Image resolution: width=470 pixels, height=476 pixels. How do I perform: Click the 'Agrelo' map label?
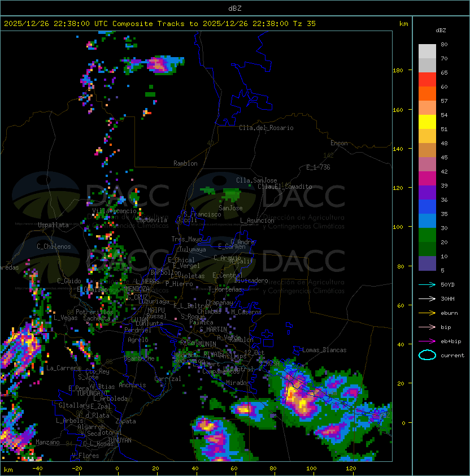(138, 340)
